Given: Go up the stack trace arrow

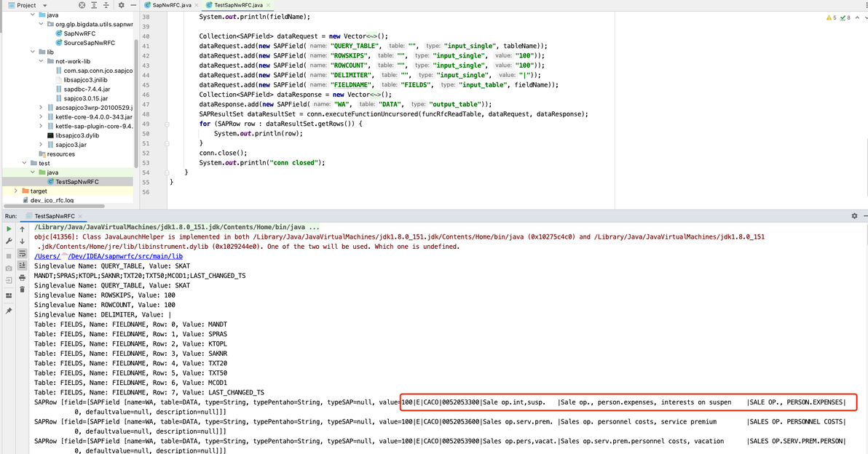Looking at the screenshot, I should pyautogui.click(x=22, y=229).
